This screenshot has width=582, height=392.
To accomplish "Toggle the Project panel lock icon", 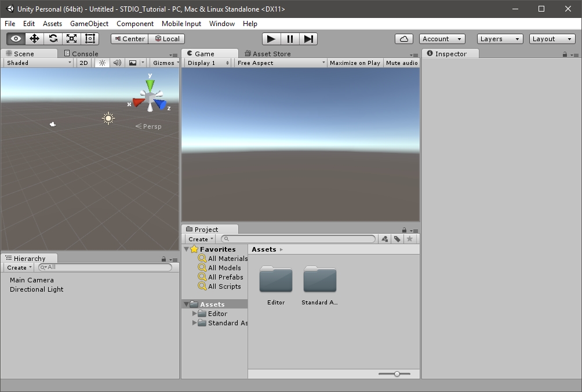I will coord(404,230).
